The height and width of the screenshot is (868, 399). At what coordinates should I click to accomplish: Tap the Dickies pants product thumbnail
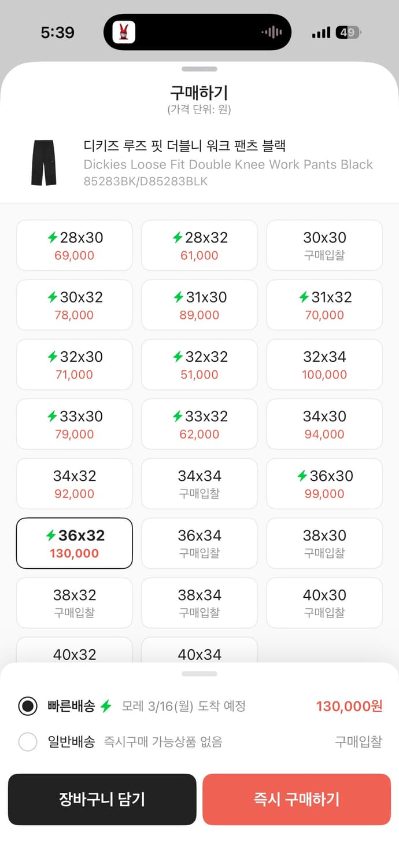click(43, 163)
